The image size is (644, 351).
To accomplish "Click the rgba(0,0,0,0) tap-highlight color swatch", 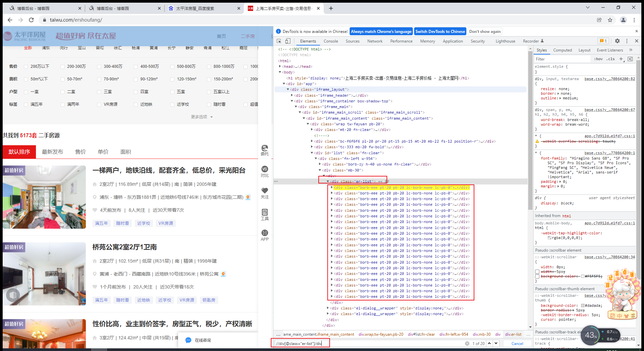I will 550,238.
